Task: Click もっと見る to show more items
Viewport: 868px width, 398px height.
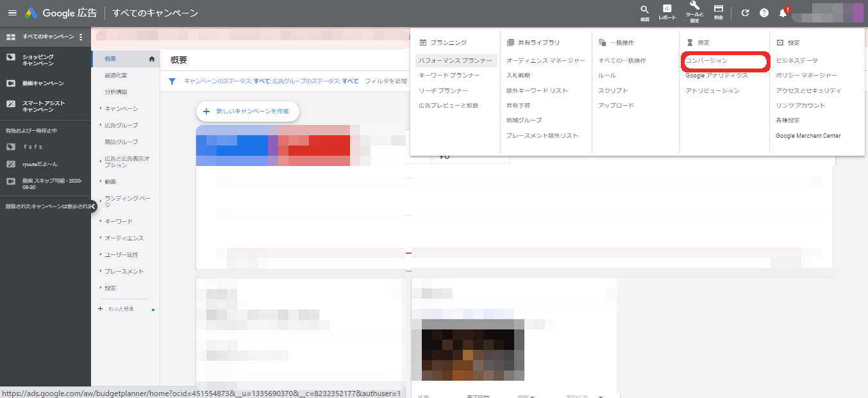Action: tap(121, 309)
